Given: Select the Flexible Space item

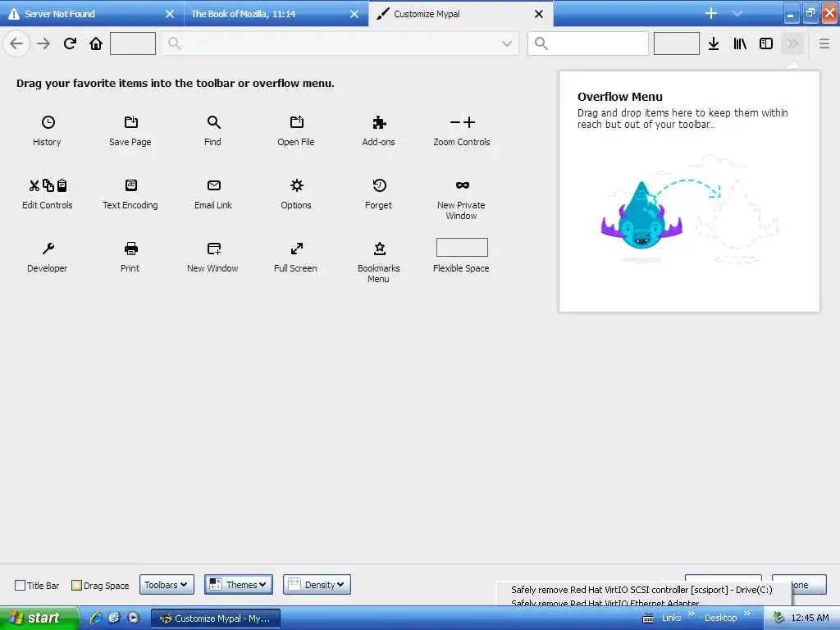Looking at the screenshot, I should pyautogui.click(x=462, y=256).
